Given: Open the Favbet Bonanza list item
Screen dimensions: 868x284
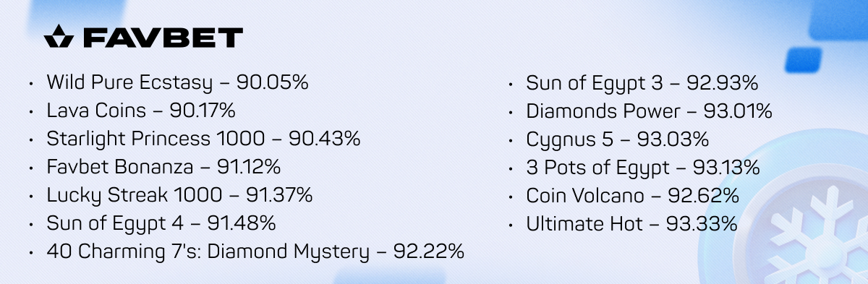Looking at the screenshot, I should tap(163, 168).
